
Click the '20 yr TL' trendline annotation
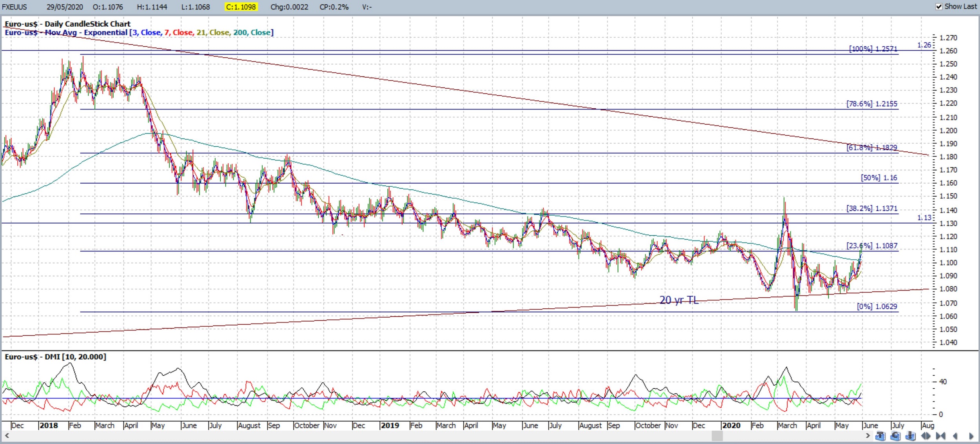click(679, 300)
